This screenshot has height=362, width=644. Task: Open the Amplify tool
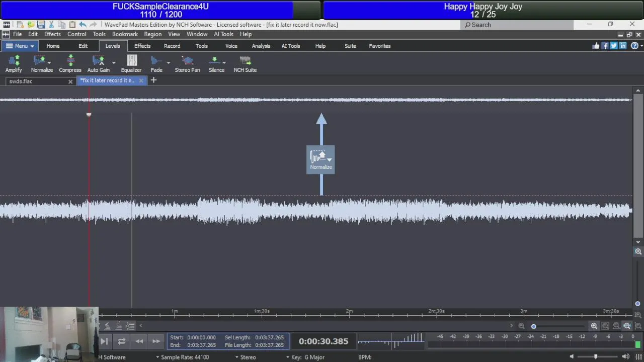[x=14, y=64]
